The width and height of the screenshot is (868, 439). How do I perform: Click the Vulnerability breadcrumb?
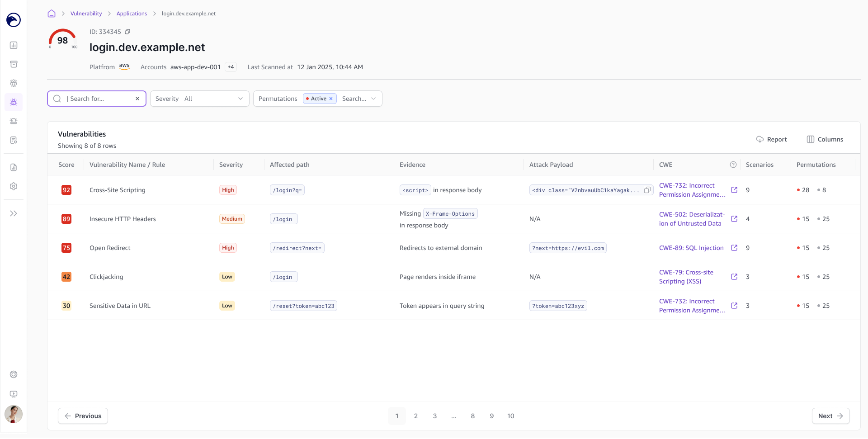coord(86,14)
